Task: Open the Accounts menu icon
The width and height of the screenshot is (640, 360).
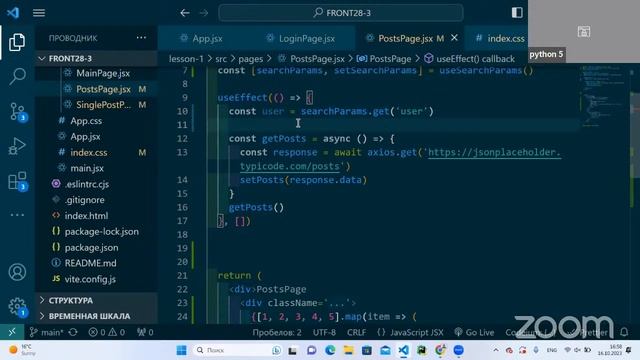Action: [x=17, y=272]
